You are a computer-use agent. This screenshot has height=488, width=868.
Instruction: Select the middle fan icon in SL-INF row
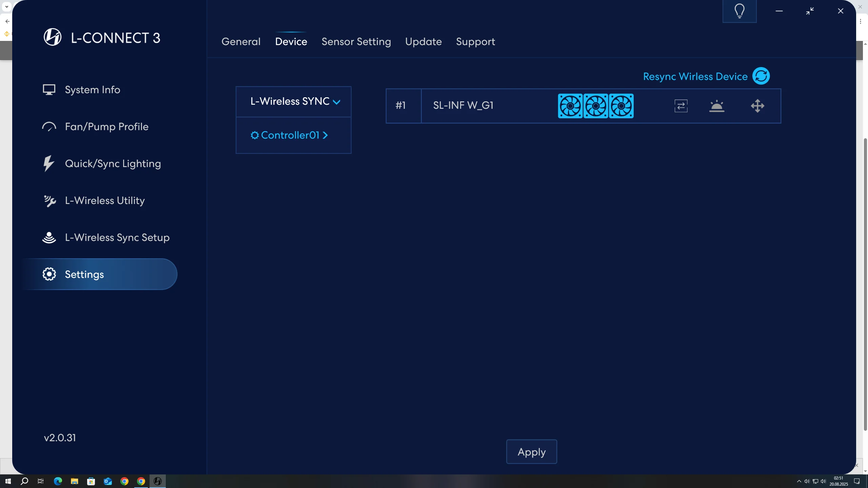(x=596, y=106)
